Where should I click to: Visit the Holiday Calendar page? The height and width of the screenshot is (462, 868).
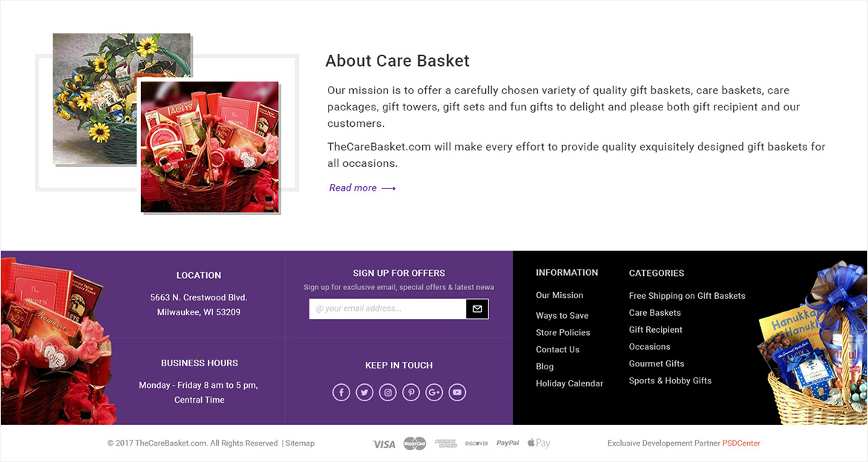pyautogui.click(x=569, y=383)
